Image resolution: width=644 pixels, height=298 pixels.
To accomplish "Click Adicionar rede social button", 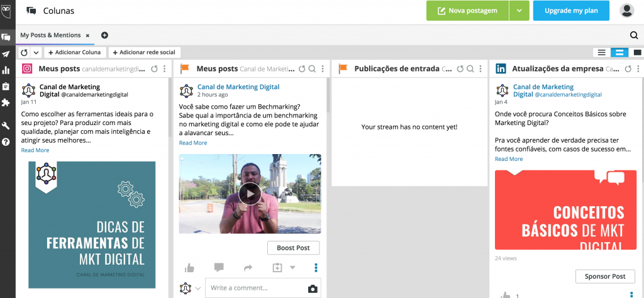I will (144, 53).
